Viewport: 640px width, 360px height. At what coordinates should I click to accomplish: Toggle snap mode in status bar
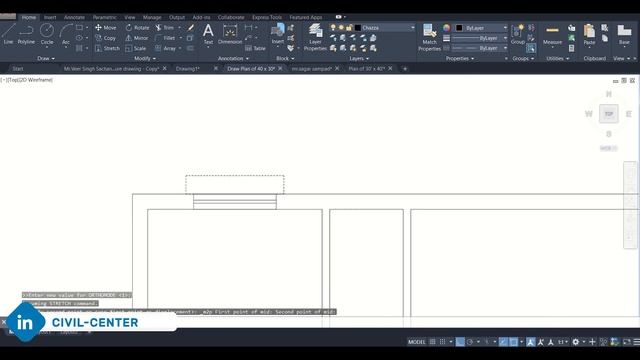pos(442,342)
